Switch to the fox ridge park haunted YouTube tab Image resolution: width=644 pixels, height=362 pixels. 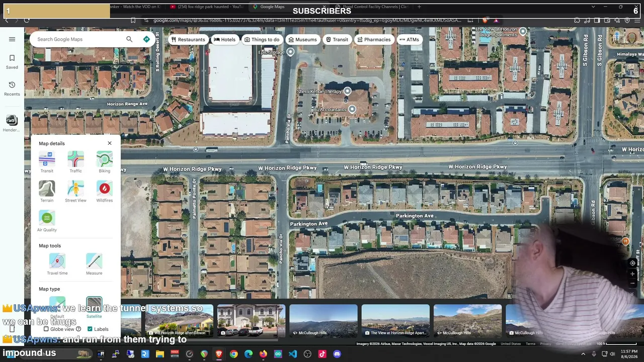206,7
